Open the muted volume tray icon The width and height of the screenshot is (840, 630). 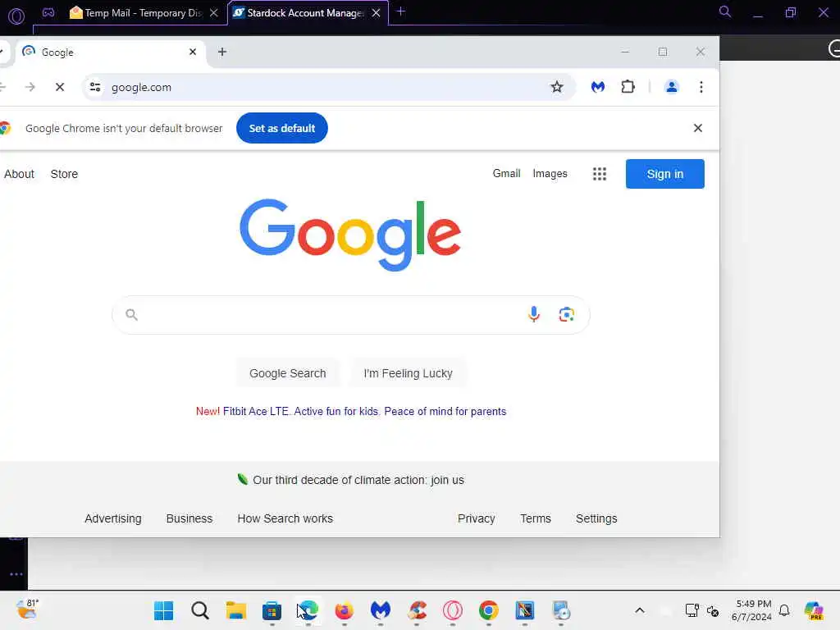[713, 610]
